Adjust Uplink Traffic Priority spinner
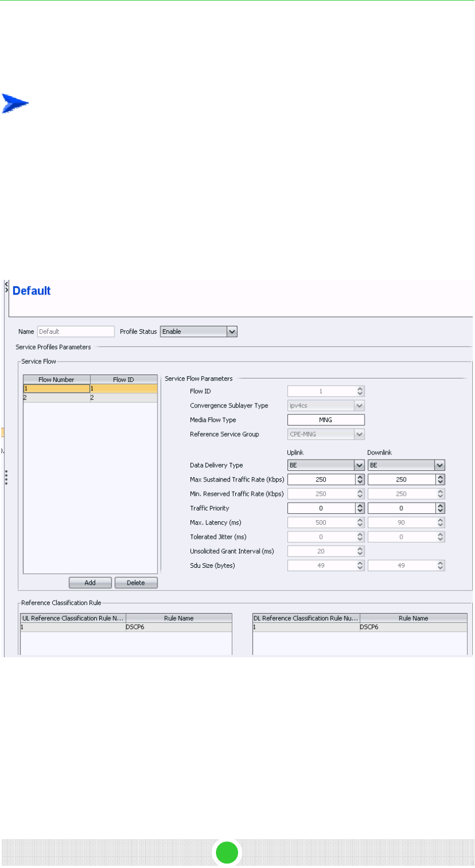Image resolution: width=475 pixels, height=868 pixels. coord(359,508)
